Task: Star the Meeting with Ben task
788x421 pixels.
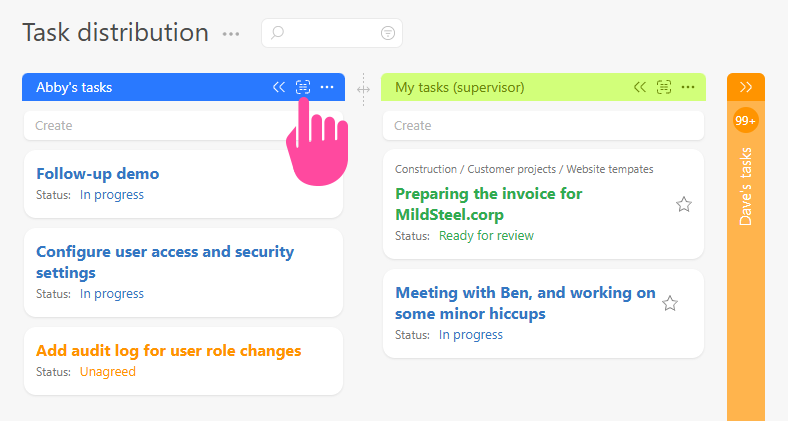Action: pyautogui.click(x=671, y=303)
